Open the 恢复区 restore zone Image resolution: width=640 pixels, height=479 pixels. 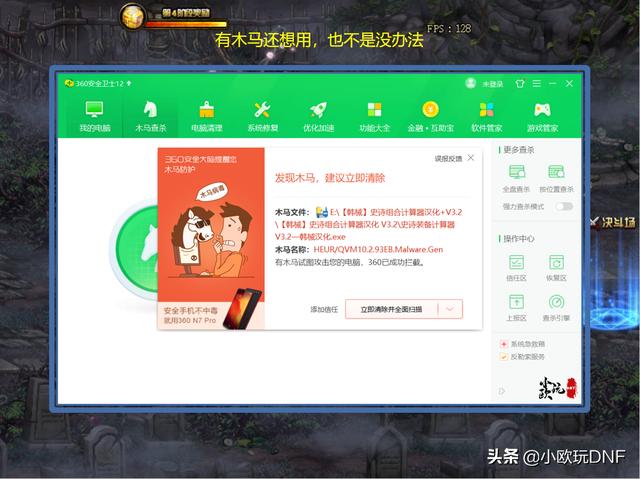click(556, 268)
